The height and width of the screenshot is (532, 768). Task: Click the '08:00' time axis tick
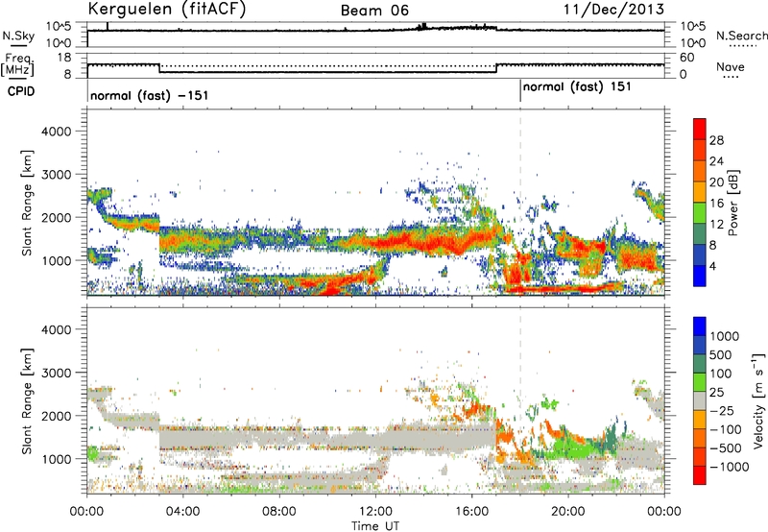click(x=278, y=512)
